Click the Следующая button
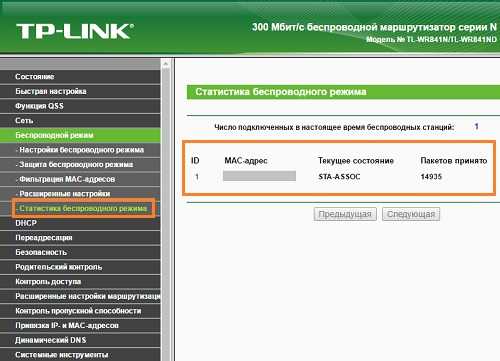The image size is (500, 361). click(411, 214)
